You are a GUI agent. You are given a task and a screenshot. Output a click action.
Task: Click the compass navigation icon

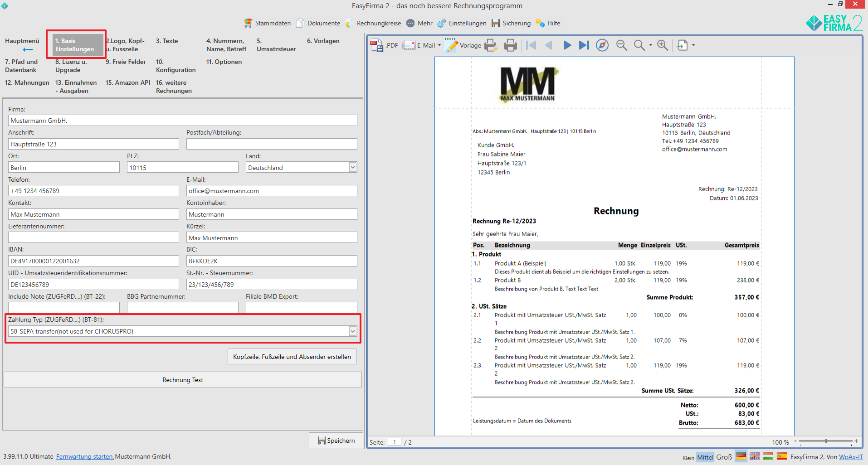(x=602, y=45)
